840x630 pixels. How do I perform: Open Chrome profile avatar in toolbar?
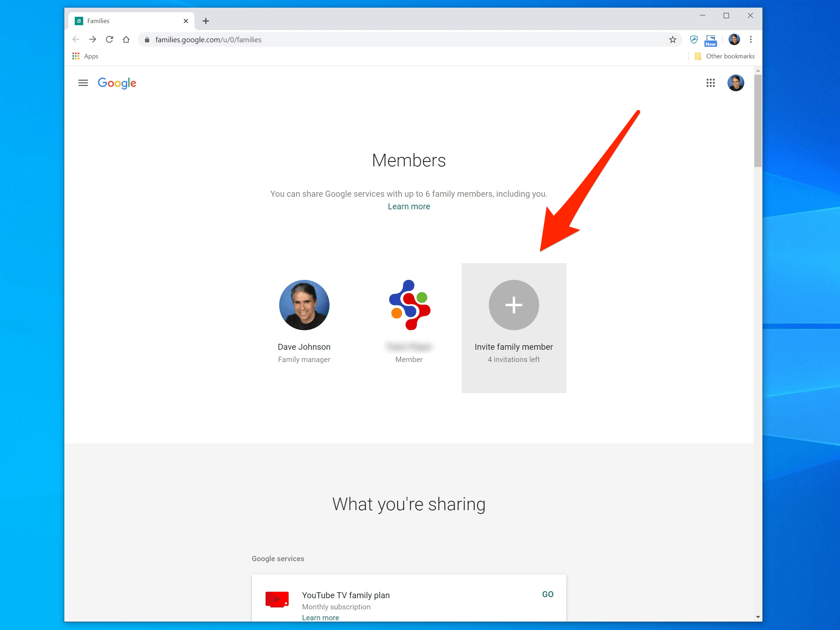tap(734, 39)
